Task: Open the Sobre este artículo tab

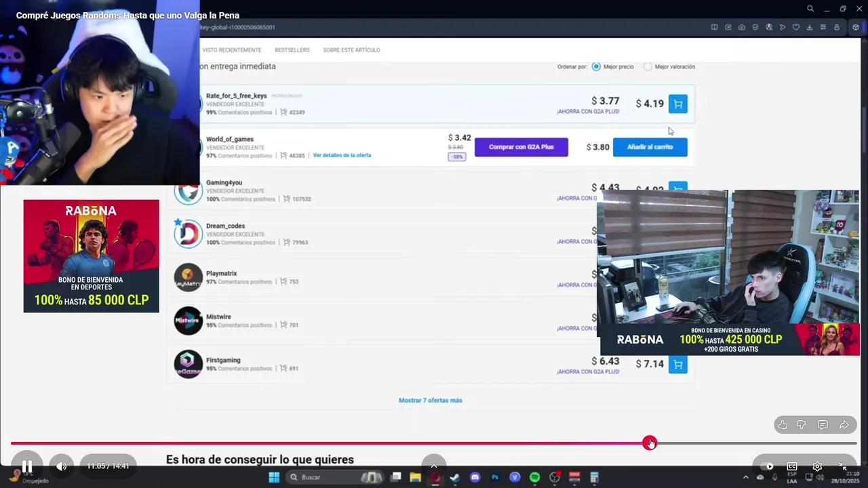Action: click(351, 50)
